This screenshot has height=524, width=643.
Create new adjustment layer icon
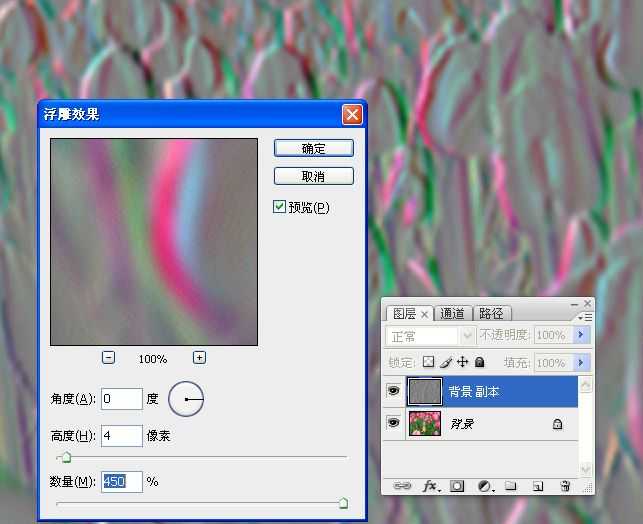click(485, 486)
